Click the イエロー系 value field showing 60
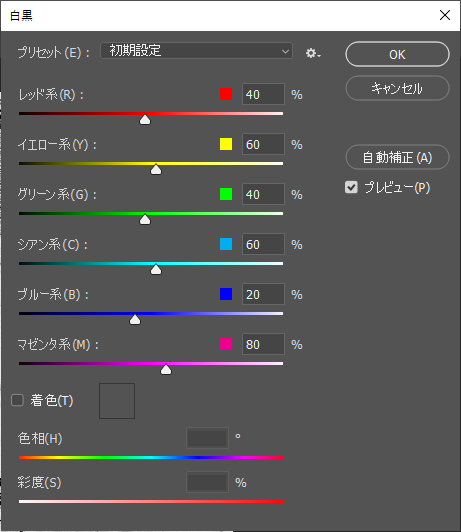461x532 pixels. click(x=263, y=144)
